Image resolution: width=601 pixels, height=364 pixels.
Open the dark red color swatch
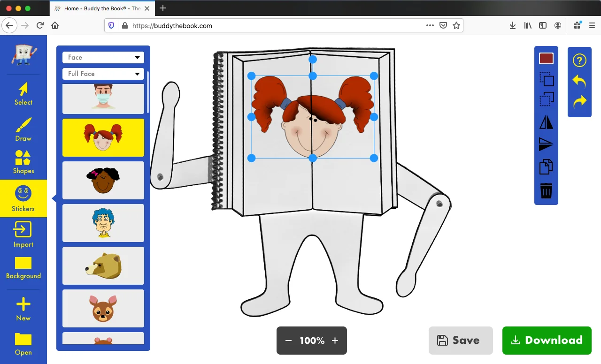click(x=547, y=59)
